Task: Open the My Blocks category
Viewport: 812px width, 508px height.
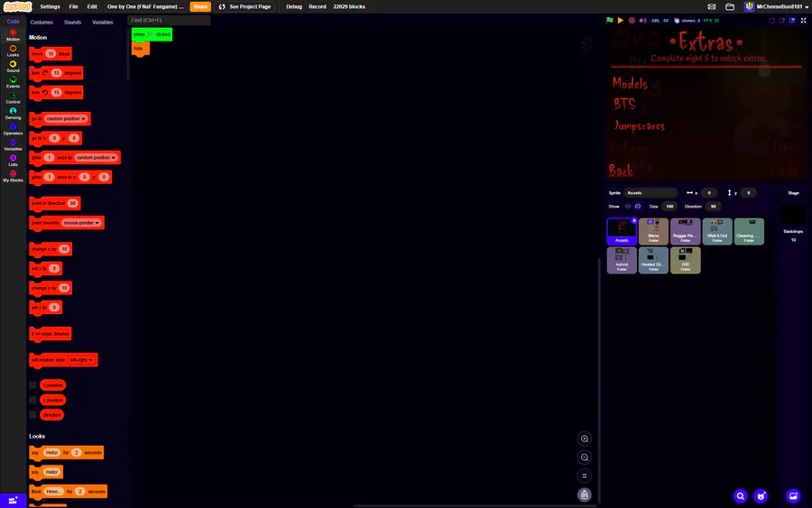Action: [13, 176]
